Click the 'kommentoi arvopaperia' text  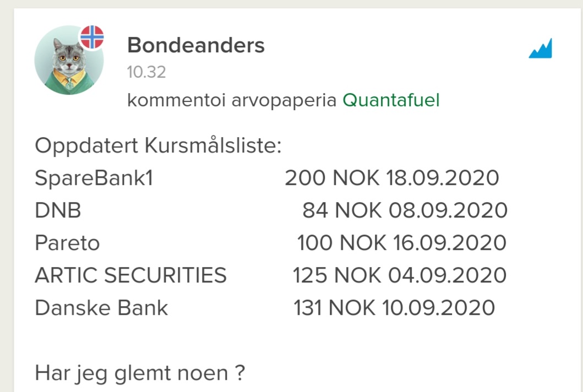232,101
